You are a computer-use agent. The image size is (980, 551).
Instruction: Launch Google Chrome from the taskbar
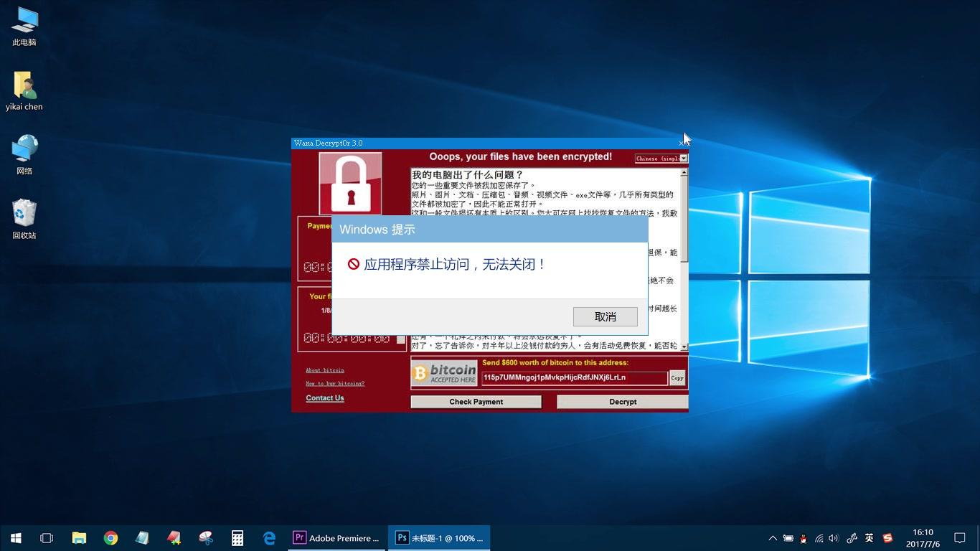point(110,537)
